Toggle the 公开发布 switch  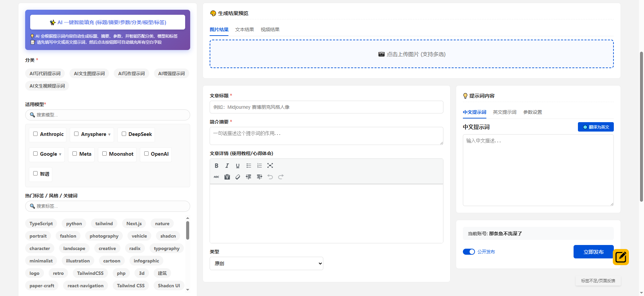coord(469,252)
